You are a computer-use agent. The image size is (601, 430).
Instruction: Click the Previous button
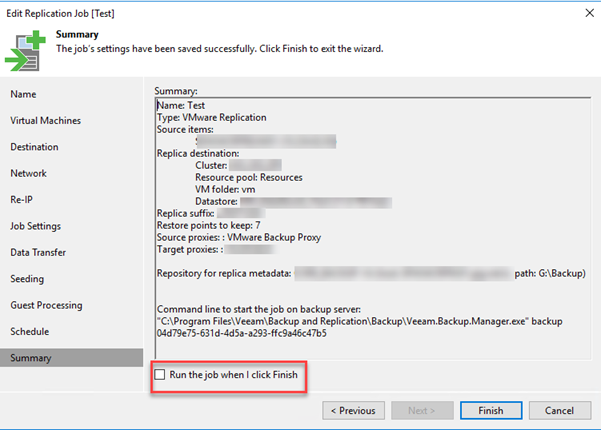(x=353, y=411)
